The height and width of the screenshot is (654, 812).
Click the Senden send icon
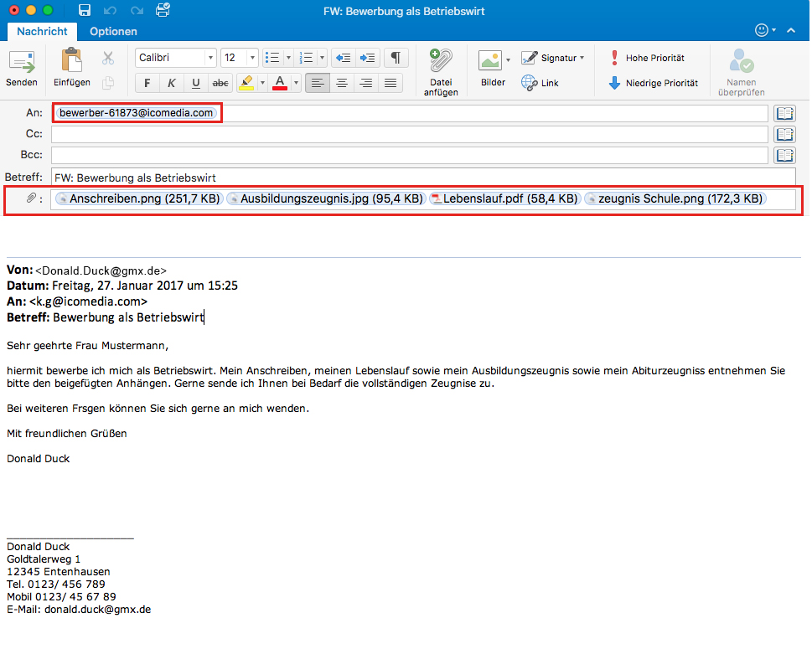21,63
